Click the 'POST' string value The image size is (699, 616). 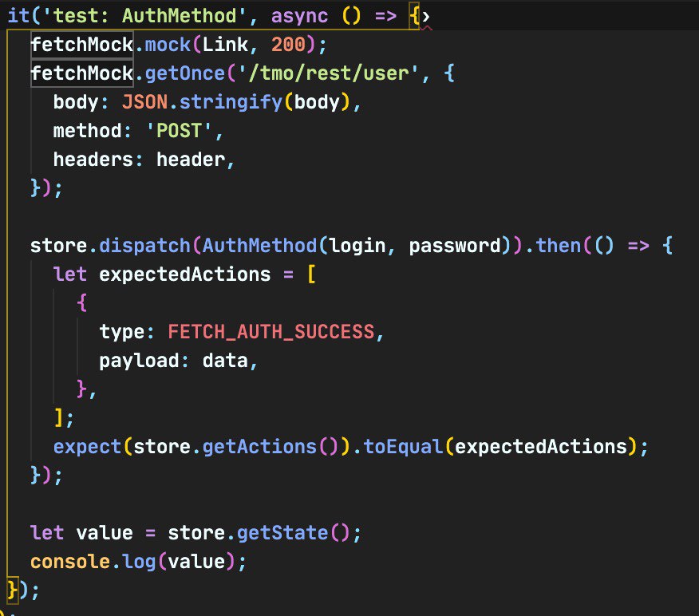180,131
